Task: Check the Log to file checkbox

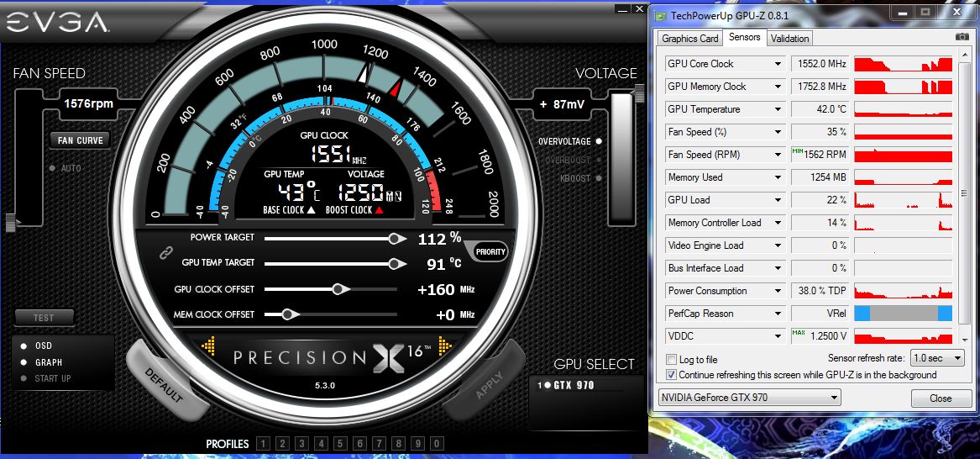Action: [671, 360]
